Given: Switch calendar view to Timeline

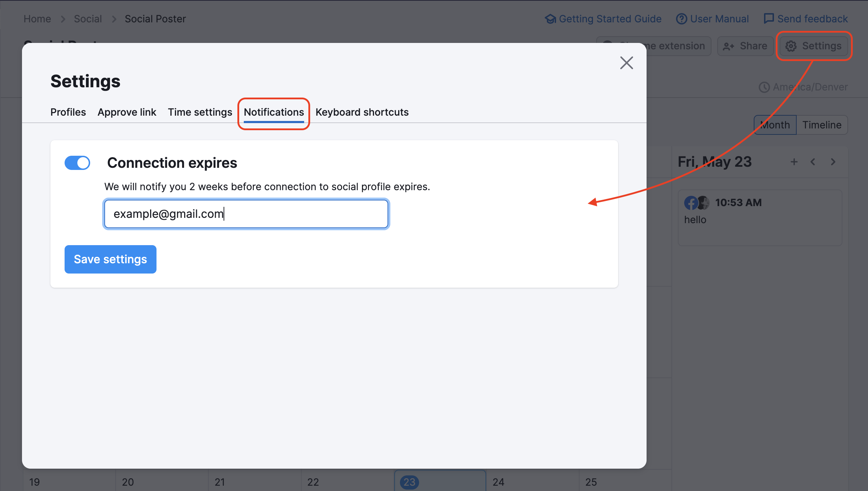Looking at the screenshot, I should (822, 125).
